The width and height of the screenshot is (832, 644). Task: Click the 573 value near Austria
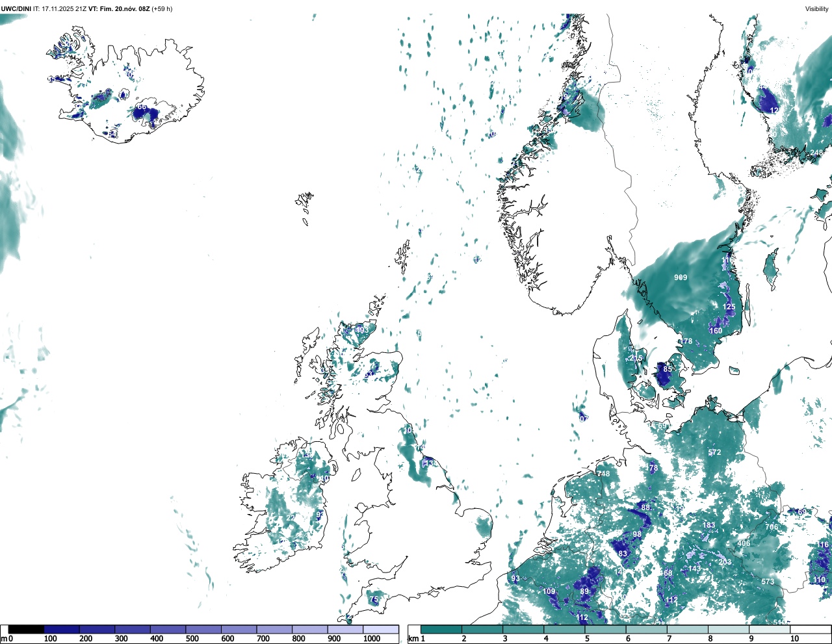768,582
